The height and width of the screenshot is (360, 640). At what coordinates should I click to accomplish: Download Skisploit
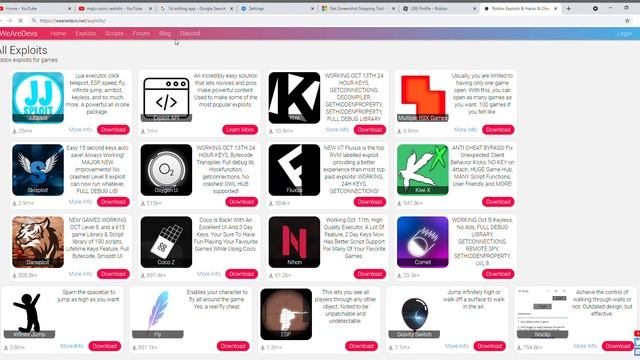(x=113, y=202)
